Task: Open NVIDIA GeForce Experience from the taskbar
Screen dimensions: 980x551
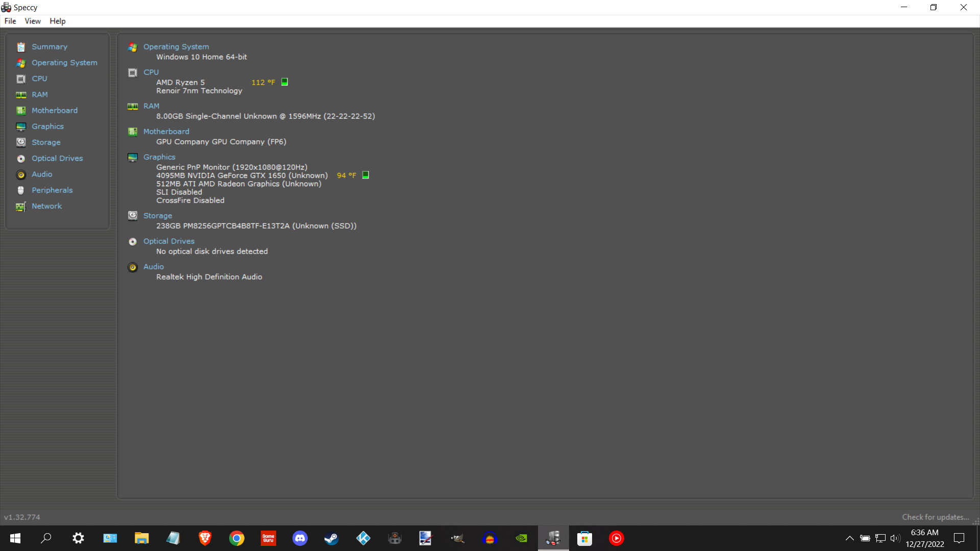Action: point(521,538)
